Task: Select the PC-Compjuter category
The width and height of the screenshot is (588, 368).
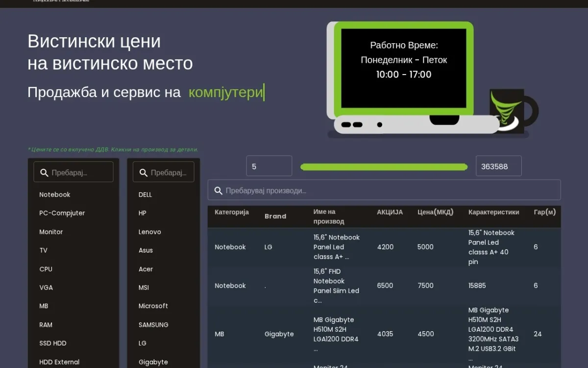Action: click(62, 213)
